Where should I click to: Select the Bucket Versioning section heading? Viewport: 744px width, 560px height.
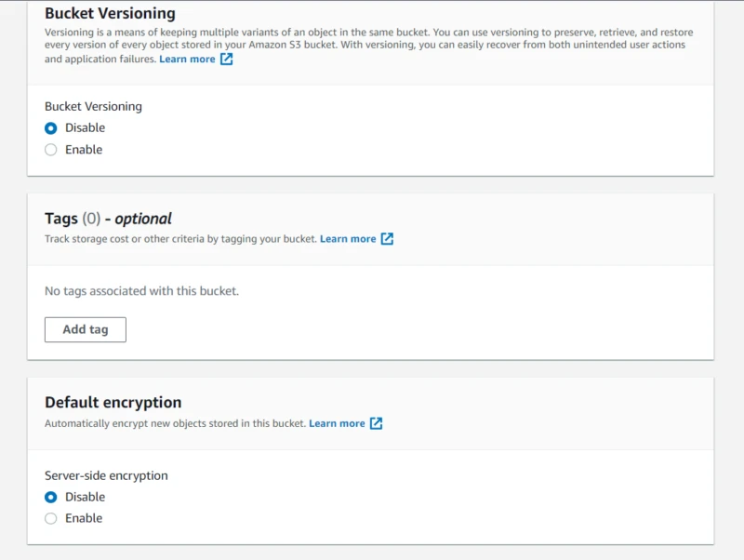[110, 13]
